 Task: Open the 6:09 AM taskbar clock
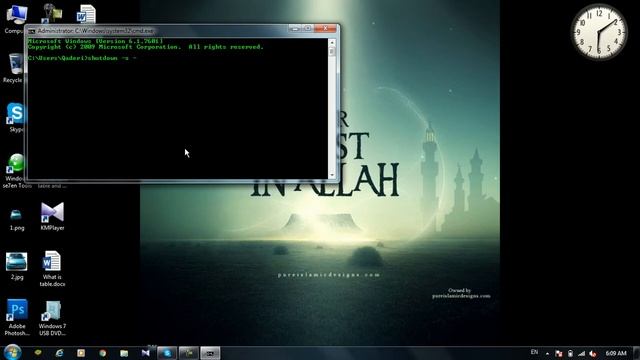(x=616, y=353)
